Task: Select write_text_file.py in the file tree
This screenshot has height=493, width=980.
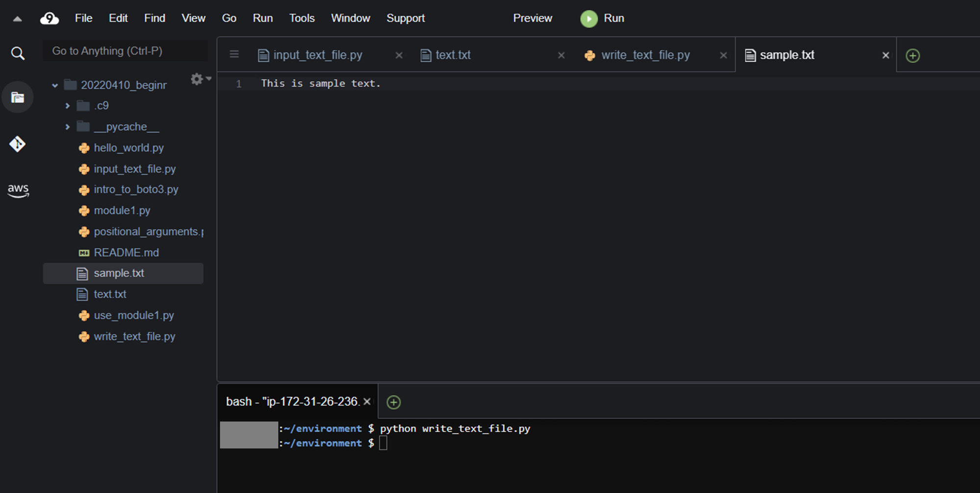Action: point(135,336)
